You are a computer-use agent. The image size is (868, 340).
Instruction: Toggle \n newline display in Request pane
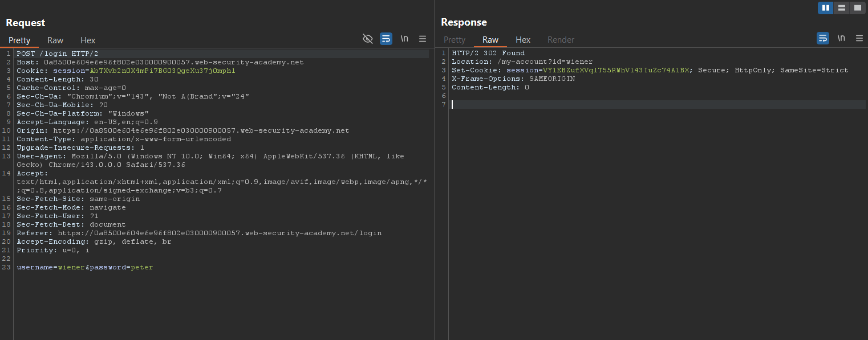(x=404, y=39)
